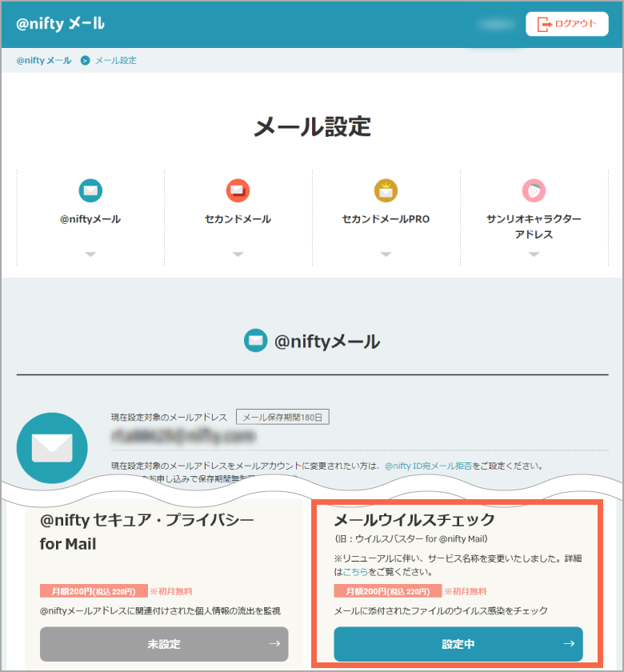Click the メール保存期間180日 badge
Screen dimensions: 624x672
pyautogui.click(x=282, y=417)
